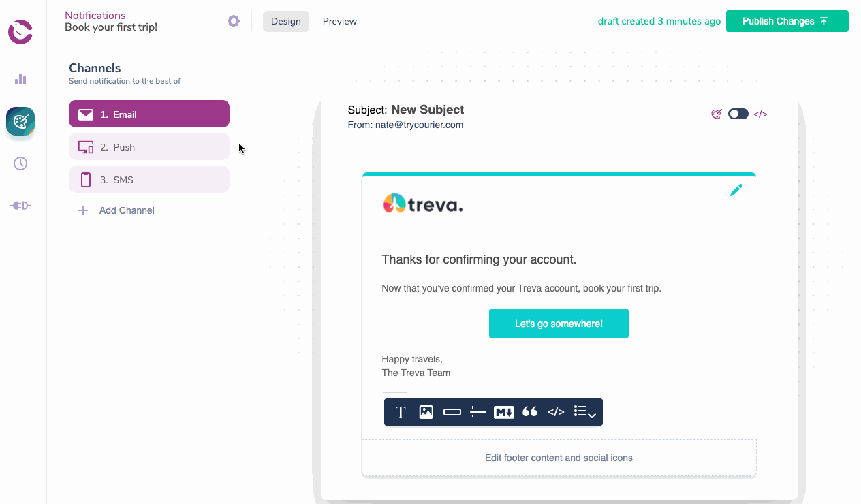Click Publish Changes button
Screen dimensions: 861x504
pos(787,21)
